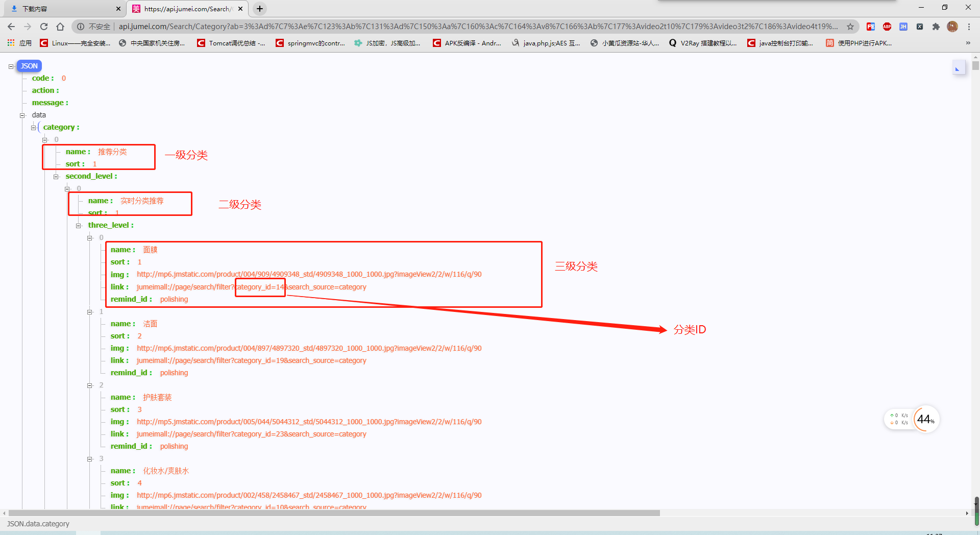This screenshot has width=980, height=535.
Task: Click the 洁面 link value category_id=19
Action: [x=252, y=360]
